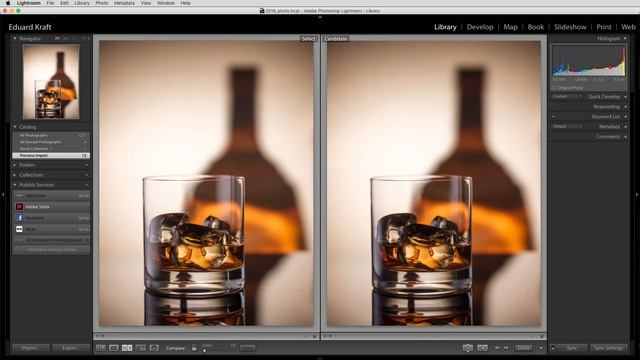
Task: Open Publish Services plus menu
Action: point(87,185)
